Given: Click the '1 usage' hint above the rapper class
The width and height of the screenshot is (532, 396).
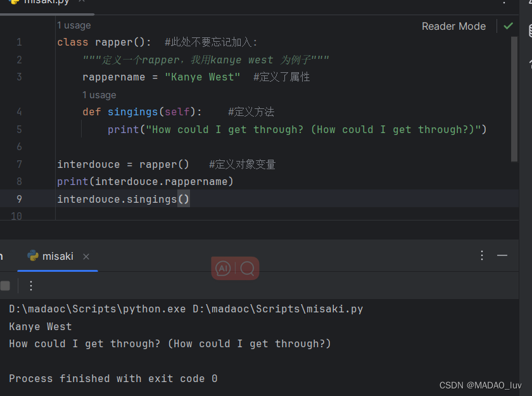Looking at the screenshot, I should coord(73,25).
